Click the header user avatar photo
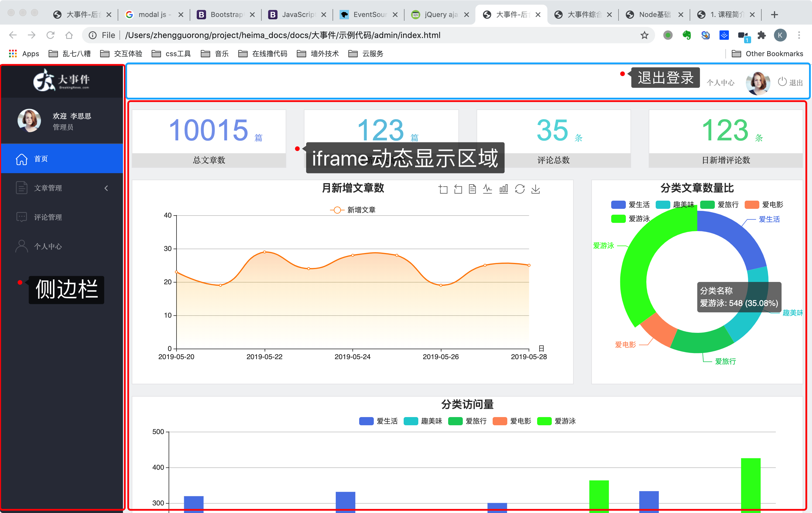The height and width of the screenshot is (513, 812). (x=758, y=82)
